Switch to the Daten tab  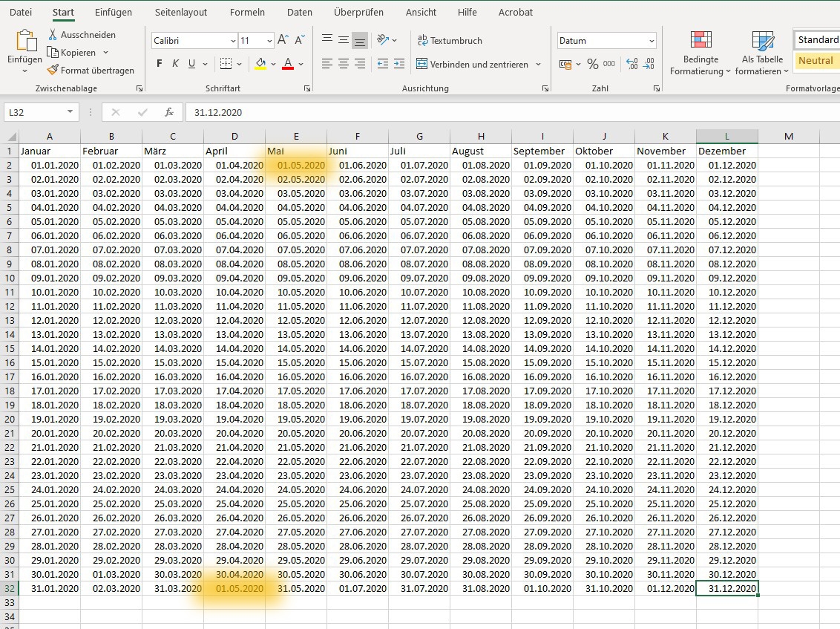(x=300, y=12)
